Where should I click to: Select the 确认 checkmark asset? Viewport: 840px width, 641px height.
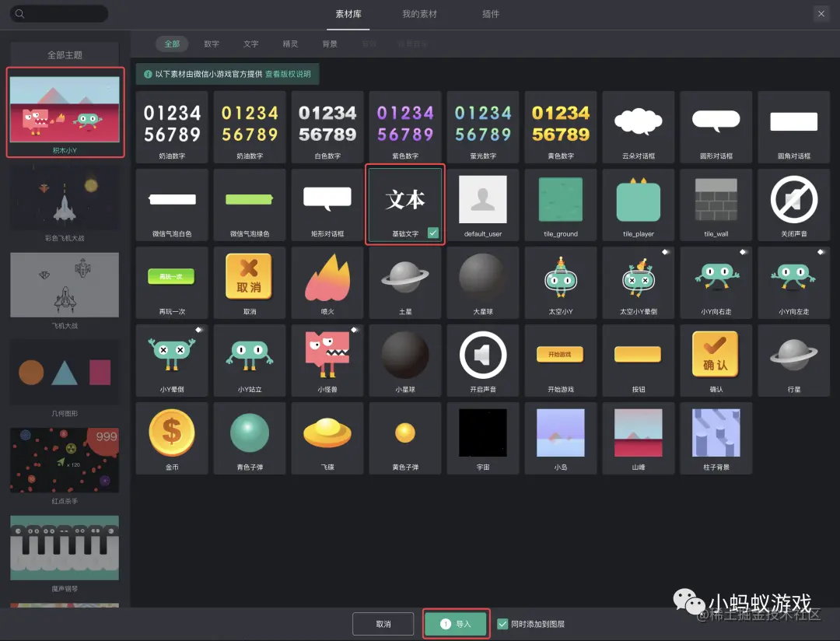tap(716, 360)
